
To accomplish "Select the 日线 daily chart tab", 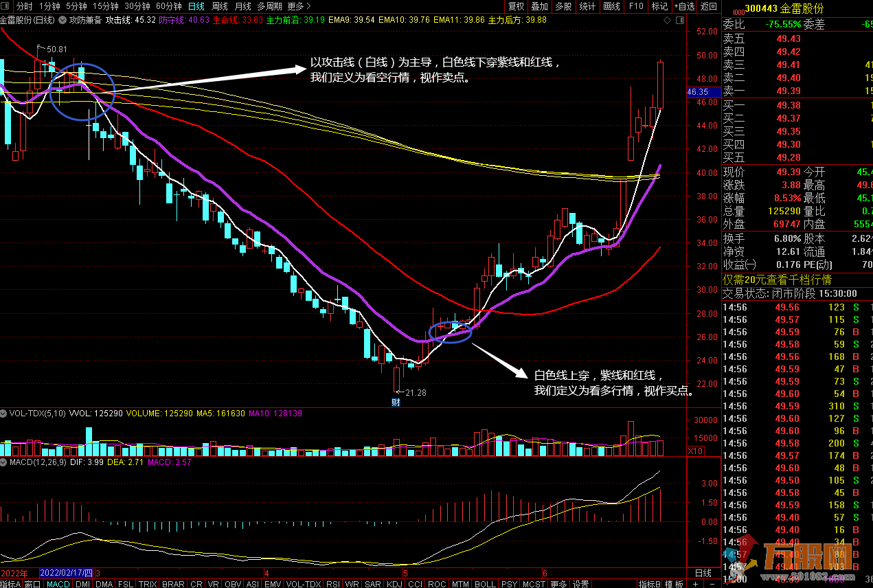I will (x=196, y=6).
